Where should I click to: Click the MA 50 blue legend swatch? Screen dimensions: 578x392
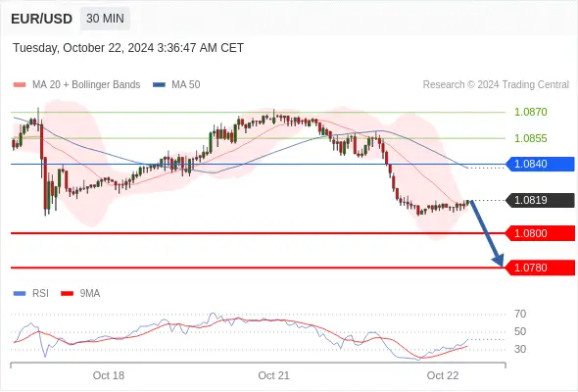pos(159,85)
